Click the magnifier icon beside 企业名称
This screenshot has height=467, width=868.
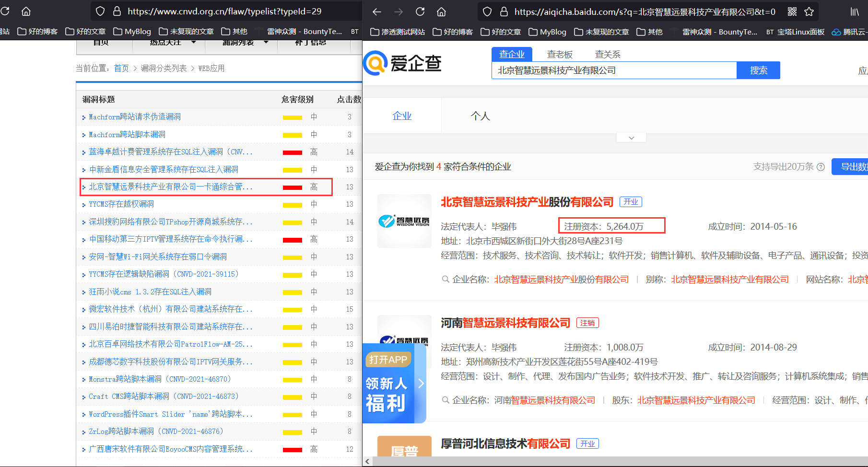click(446, 279)
